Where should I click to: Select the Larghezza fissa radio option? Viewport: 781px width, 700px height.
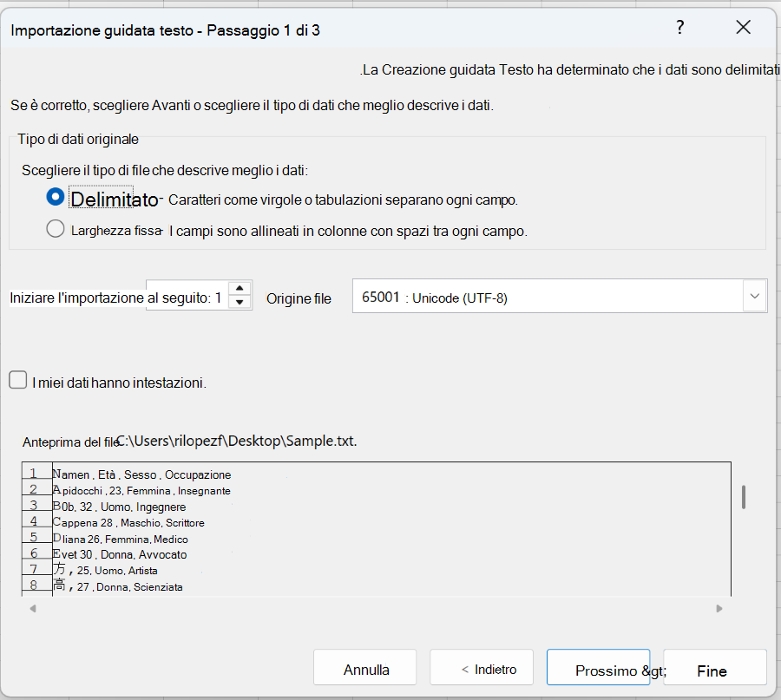[56, 229]
